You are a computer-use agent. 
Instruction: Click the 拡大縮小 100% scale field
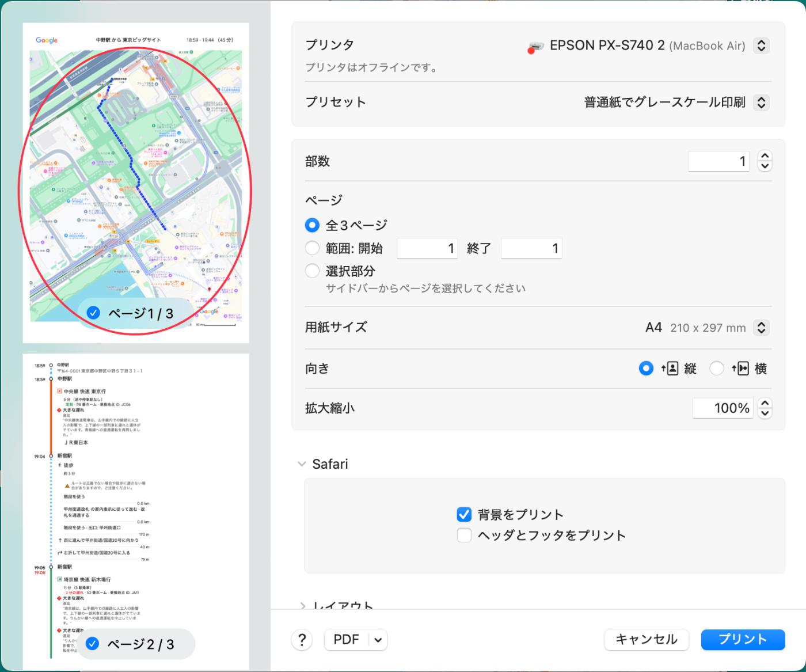(x=723, y=408)
